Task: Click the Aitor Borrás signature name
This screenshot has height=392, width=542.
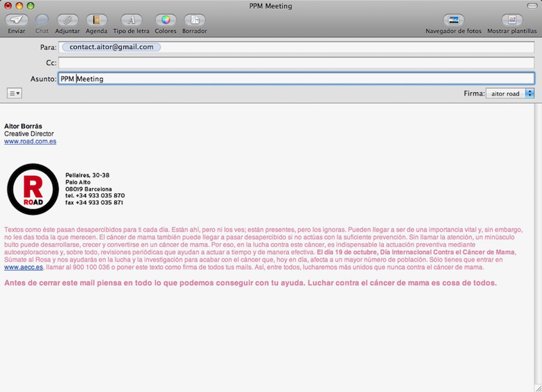Action: (23, 126)
